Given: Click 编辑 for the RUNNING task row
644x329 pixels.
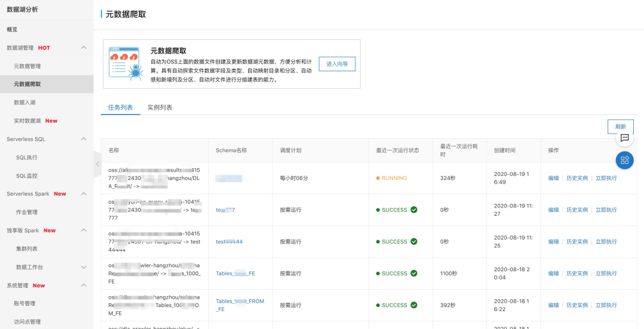Looking at the screenshot, I should (553, 178).
